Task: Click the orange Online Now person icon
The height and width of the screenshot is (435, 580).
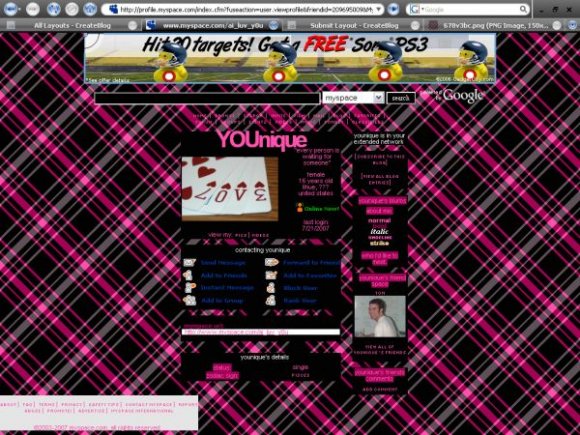Action: (x=300, y=208)
